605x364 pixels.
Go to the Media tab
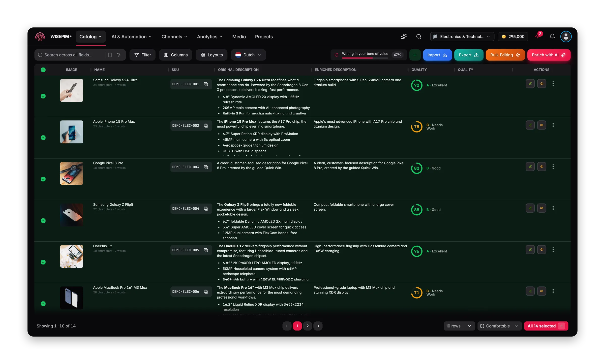239,37
